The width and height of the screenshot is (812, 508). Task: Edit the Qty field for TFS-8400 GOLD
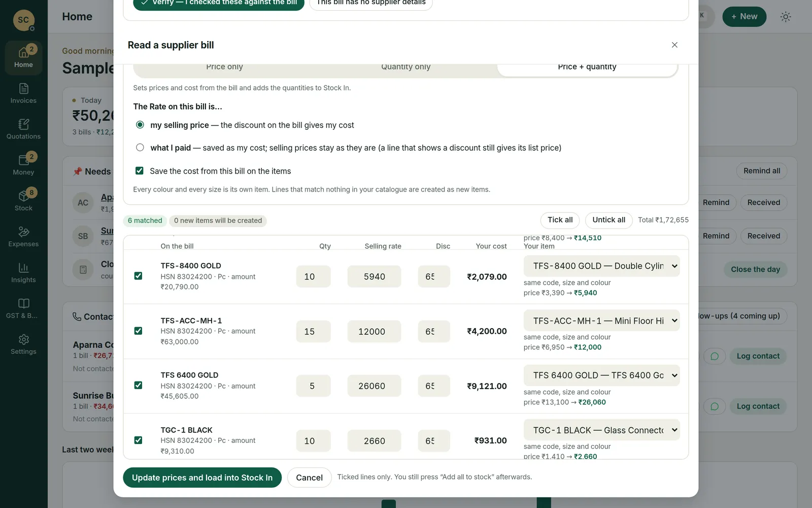pyautogui.click(x=313, y=276)
